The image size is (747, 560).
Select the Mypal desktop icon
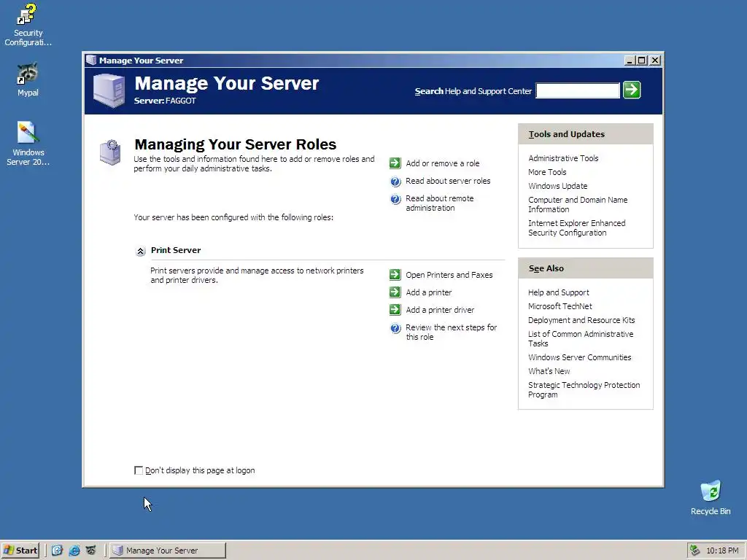(x=28, y=79)
